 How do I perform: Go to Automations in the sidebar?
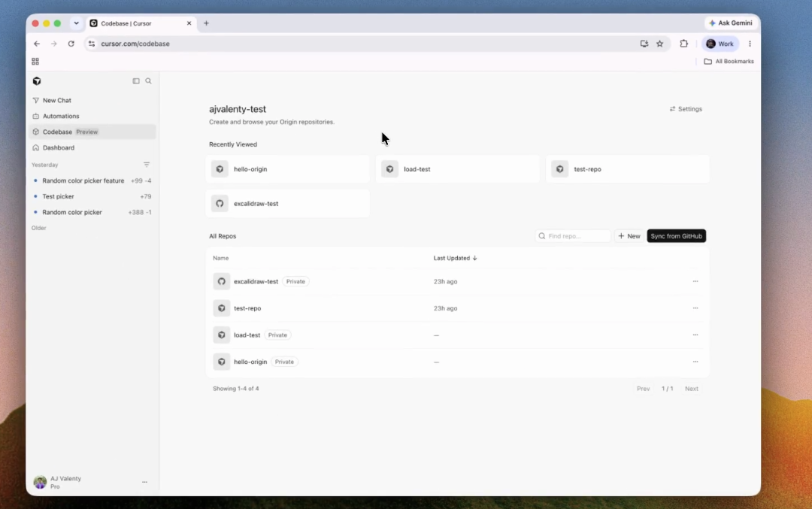coord(92,116)
